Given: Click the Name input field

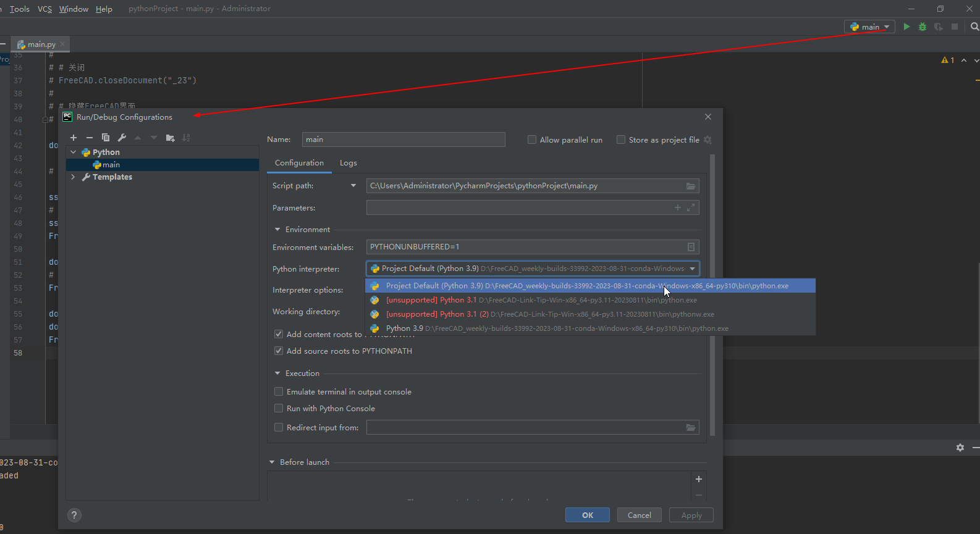Looking at the screenshot, I should click(403, 140).
